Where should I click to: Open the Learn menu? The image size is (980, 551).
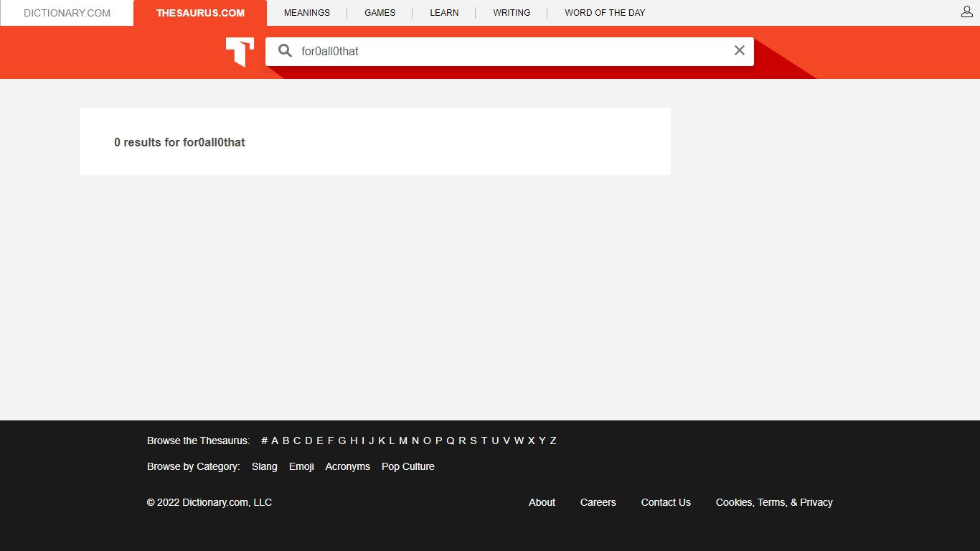pyautogui.click(x=444, y=13)
